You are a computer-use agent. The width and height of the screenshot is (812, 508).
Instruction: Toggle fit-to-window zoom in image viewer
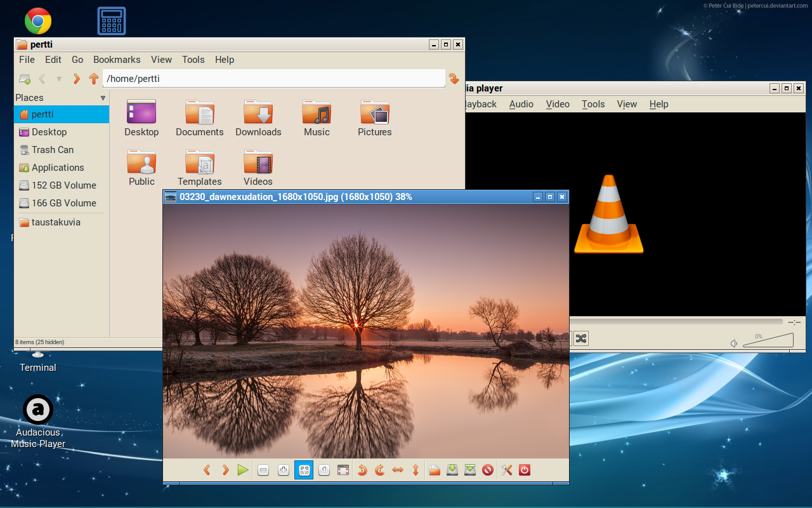[304, 471]
